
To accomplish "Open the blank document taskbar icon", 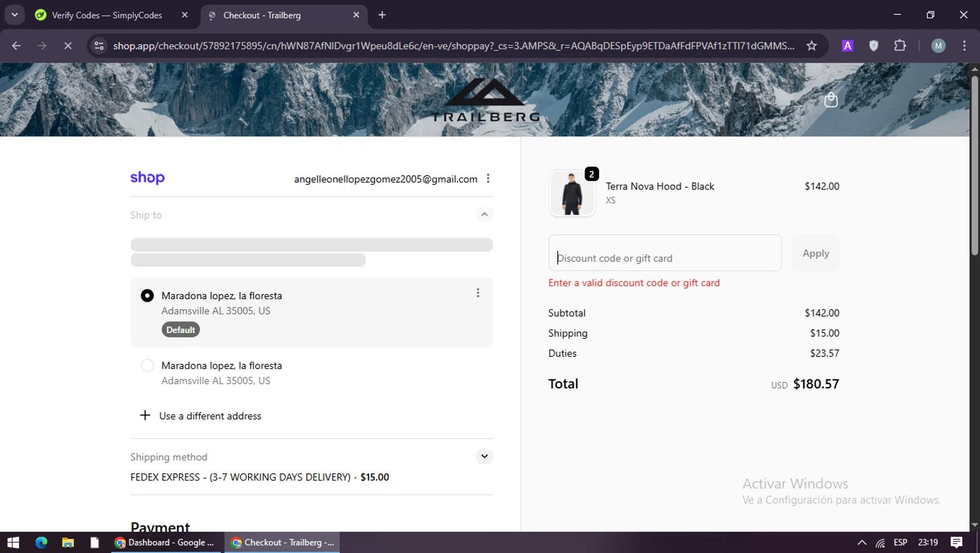I will (x=95, y=543).
